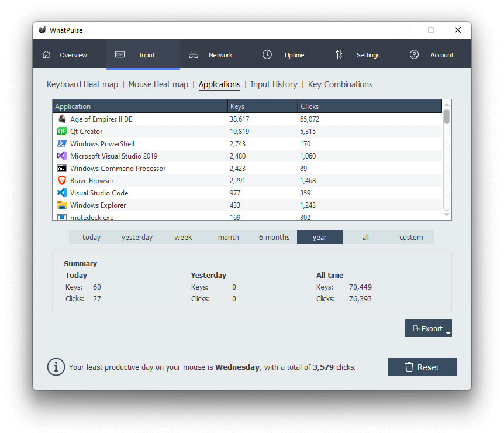Click the application list vertical scrollbar
This screenshot has width=504, height=433.
point(447,158)
